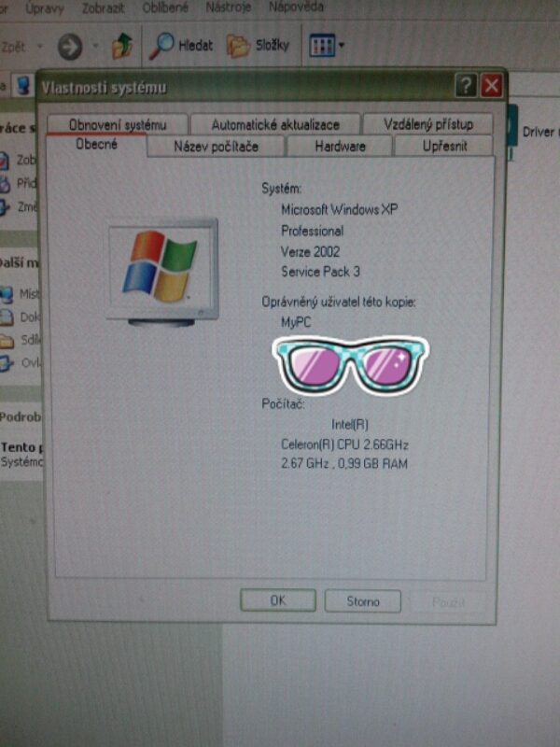Click the Tento p details heading in sidebar
Viewport: 560px width, 747px height.
tap(21, 447)
